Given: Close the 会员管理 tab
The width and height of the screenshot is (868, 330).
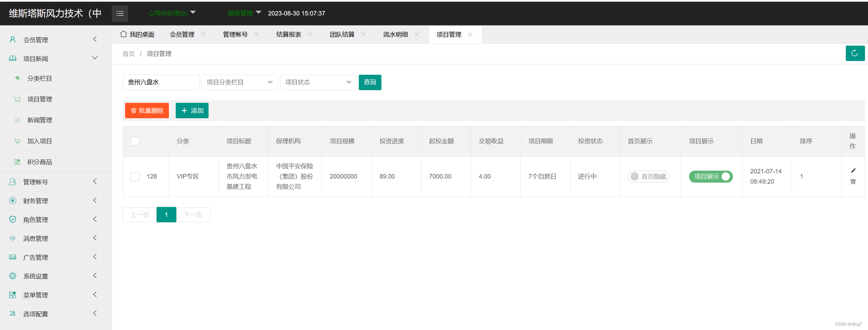Looking at the screenshot, I should [x=203, y=35].
